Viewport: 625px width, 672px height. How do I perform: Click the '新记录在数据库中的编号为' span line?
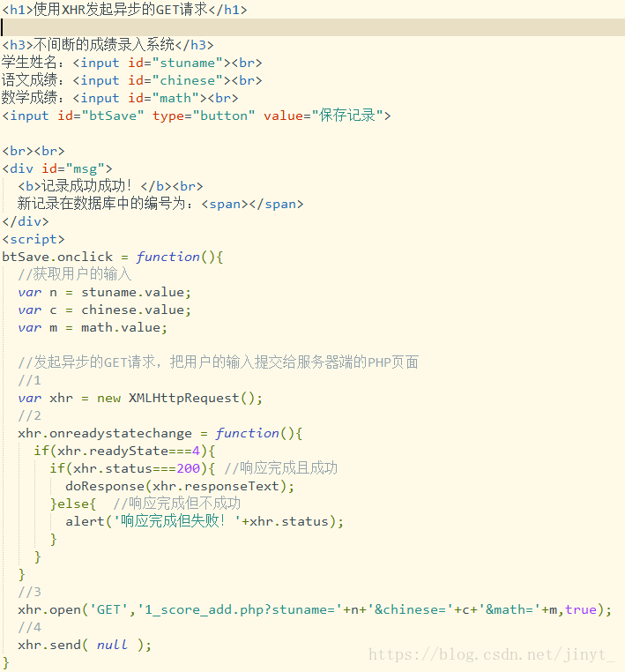coord(160,204)
